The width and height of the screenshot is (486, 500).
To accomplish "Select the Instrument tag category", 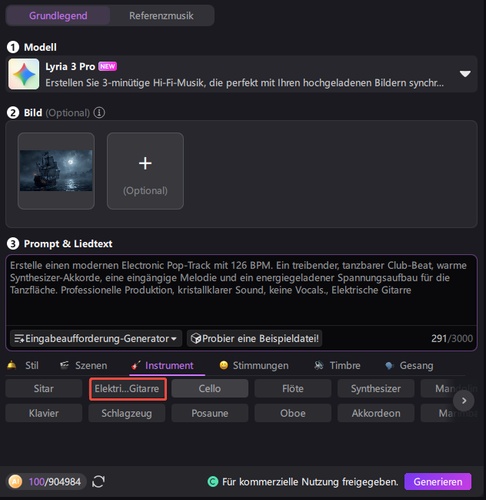I will [162, 365].
